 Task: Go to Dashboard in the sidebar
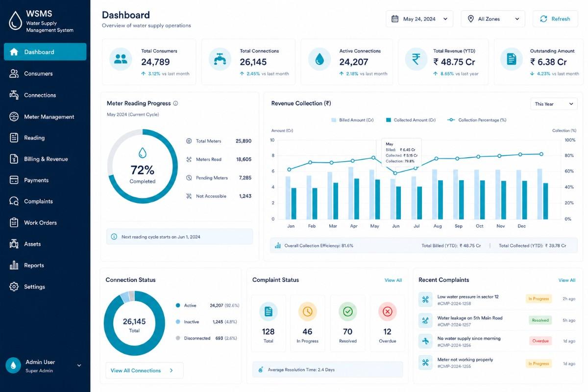click(x=45, y=52)
